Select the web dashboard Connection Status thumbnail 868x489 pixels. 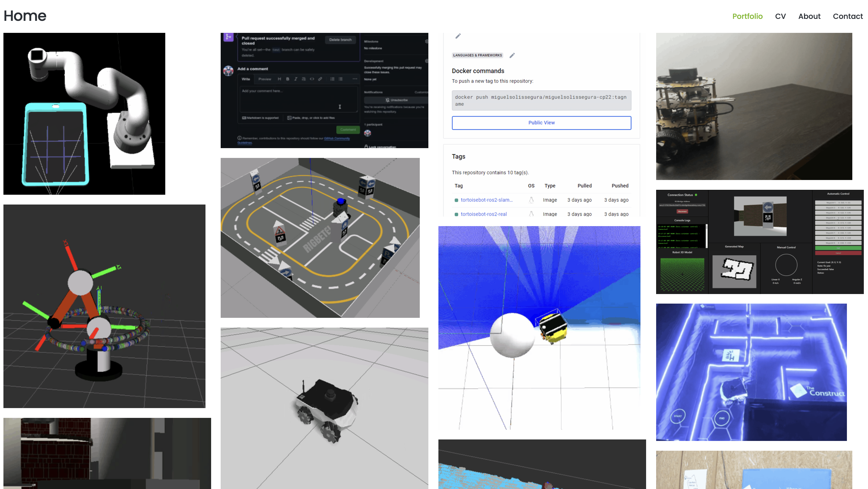[x=760, y=242]
